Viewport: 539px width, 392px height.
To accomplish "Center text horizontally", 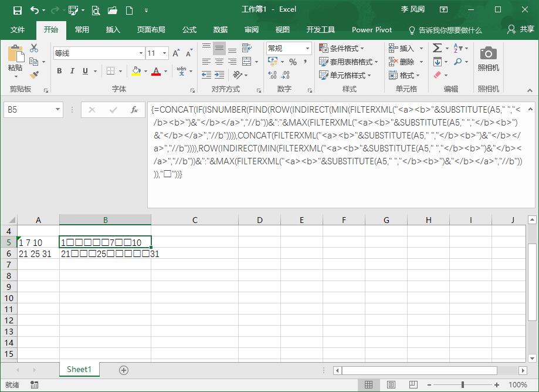I will [x=219, y=62].
